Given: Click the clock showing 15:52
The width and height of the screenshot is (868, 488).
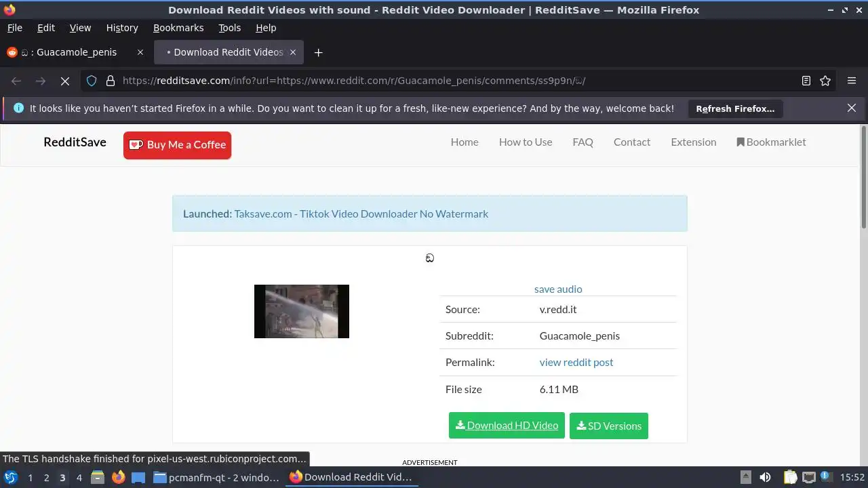Looking at the screenshot, I should click(x=852, y=477).
